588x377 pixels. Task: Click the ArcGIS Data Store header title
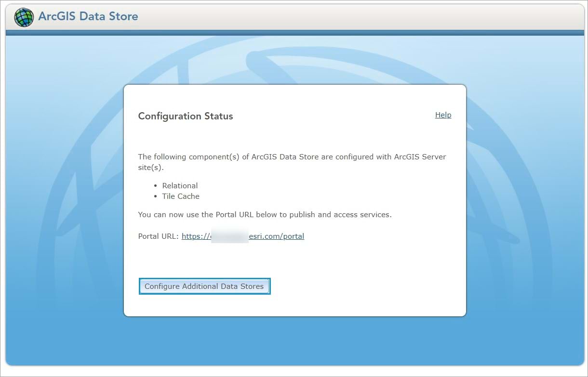88,16
